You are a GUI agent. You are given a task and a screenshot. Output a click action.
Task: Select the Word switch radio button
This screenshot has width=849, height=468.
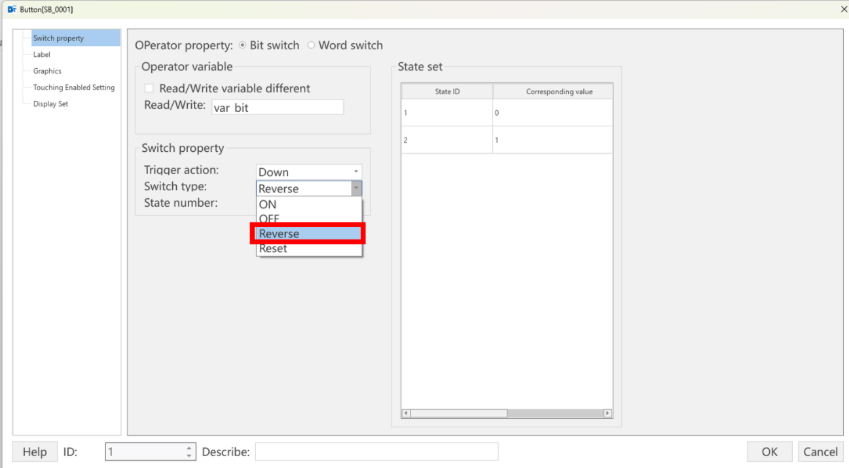[x=311, y=46]
